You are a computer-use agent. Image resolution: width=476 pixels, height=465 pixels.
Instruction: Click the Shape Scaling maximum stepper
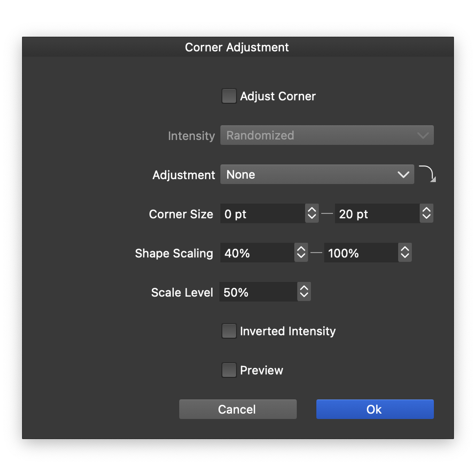coord(405,253)
